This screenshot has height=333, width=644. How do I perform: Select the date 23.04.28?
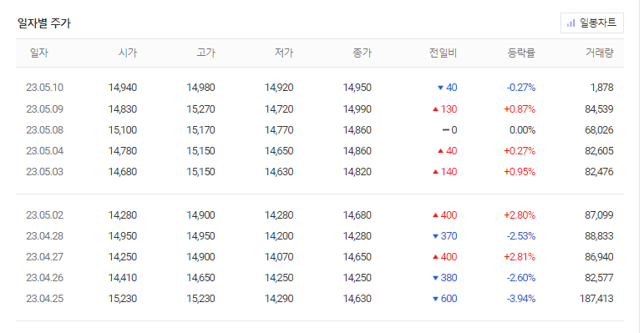click(x=45, y=236)
